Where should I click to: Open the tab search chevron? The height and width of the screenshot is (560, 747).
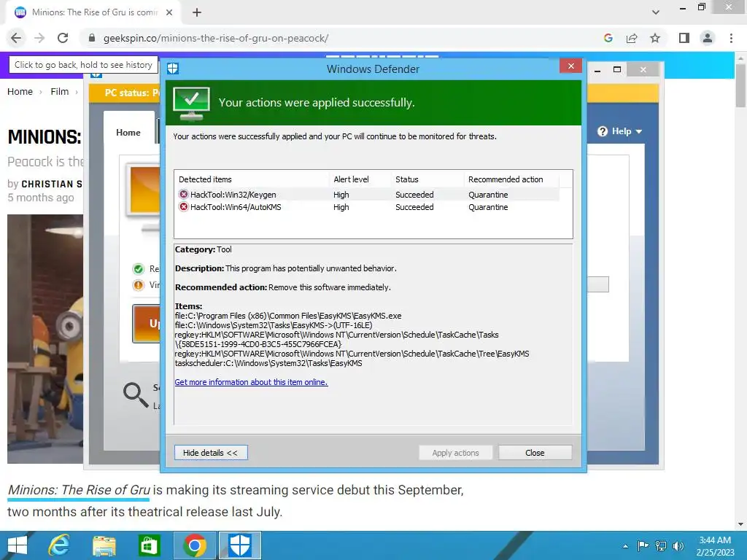tap(656, 12)
